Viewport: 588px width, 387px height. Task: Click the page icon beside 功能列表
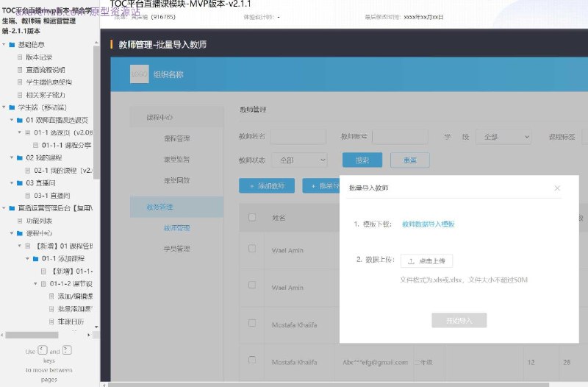click(x=20, y=220)
